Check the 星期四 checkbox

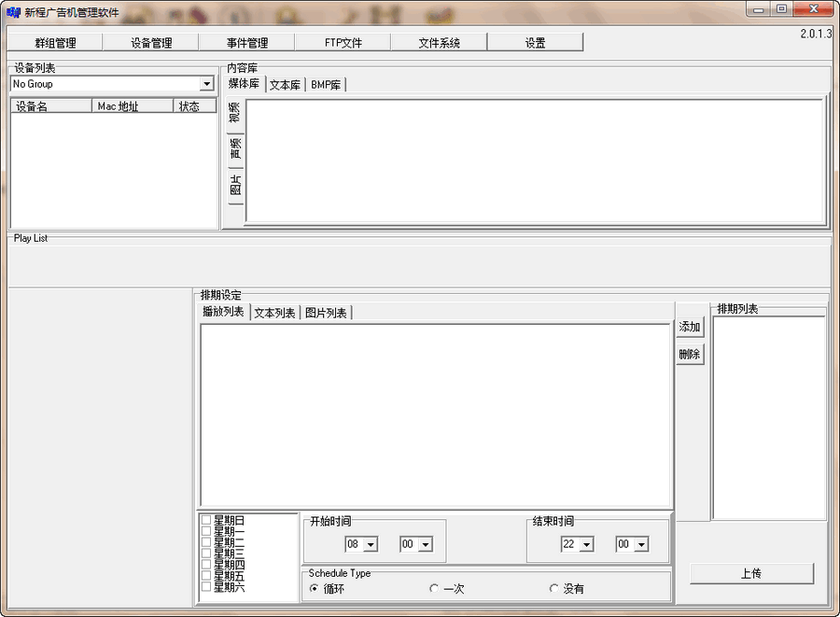(x=205, y=565)
